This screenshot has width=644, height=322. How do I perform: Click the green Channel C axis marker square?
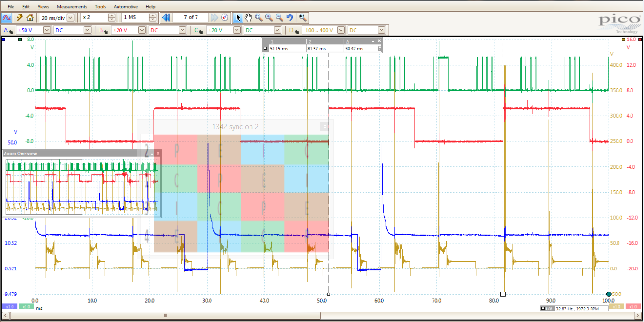[x=20, y=40]
